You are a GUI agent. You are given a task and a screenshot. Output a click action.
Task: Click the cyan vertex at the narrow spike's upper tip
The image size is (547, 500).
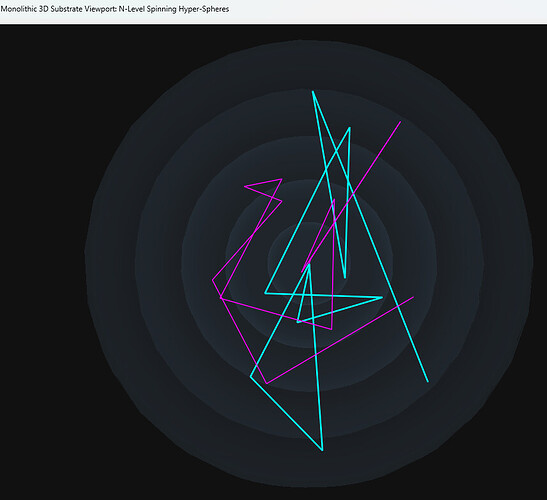tap(350, 128)
